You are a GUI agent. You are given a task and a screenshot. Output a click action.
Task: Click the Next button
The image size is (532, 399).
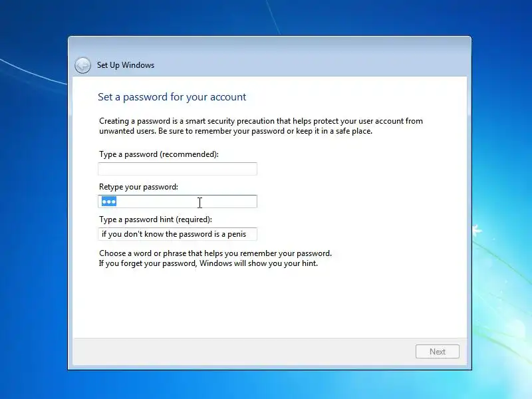[x=438, y=352]
